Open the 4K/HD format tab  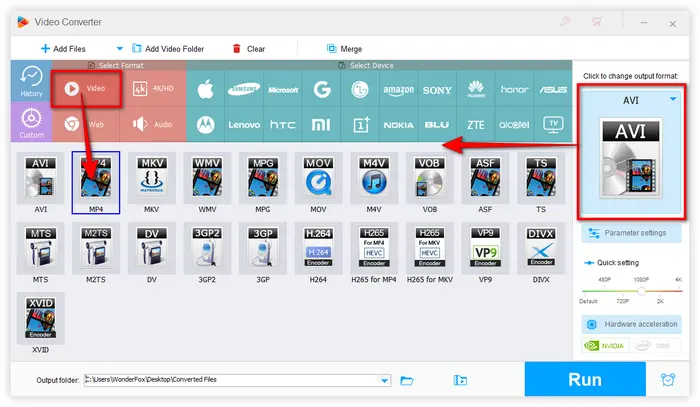tap(153, 88)
